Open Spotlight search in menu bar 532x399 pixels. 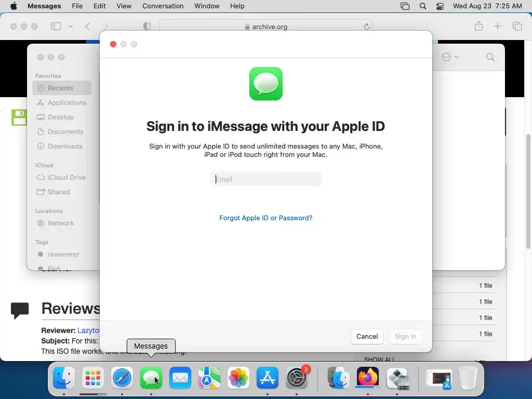[x=423, y=6]
